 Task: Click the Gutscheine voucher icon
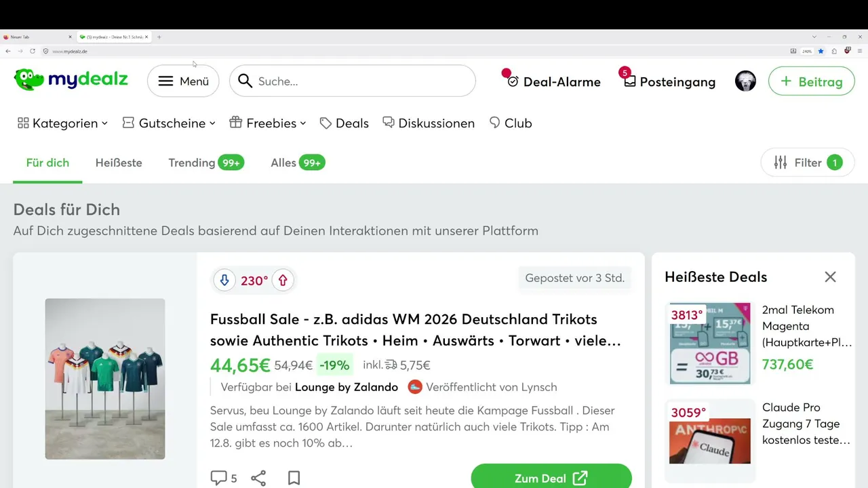click(128, 123)
